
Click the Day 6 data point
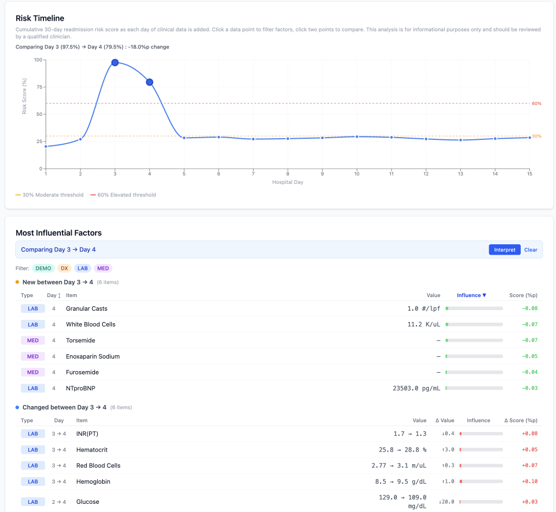click(x=218, y=137)
